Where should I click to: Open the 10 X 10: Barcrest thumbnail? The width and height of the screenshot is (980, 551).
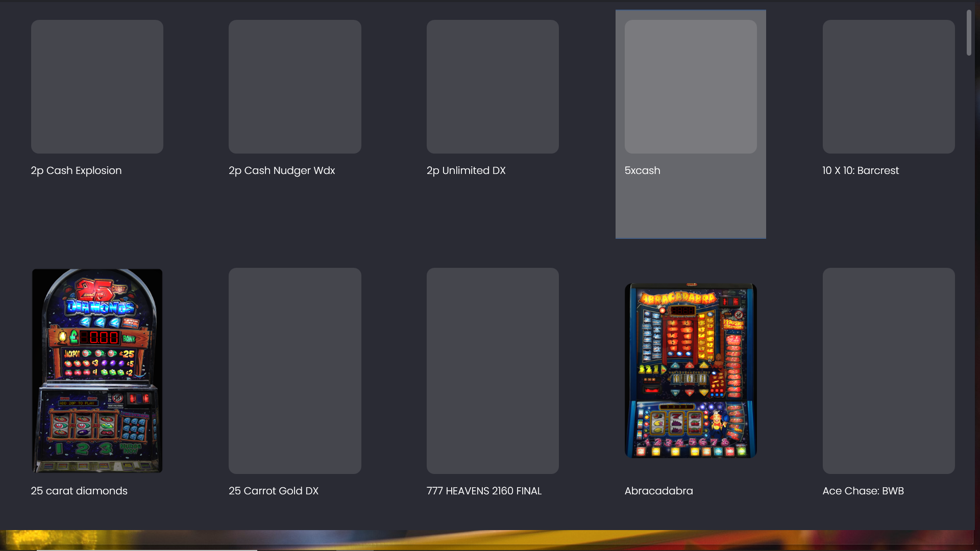coord(889,87)
